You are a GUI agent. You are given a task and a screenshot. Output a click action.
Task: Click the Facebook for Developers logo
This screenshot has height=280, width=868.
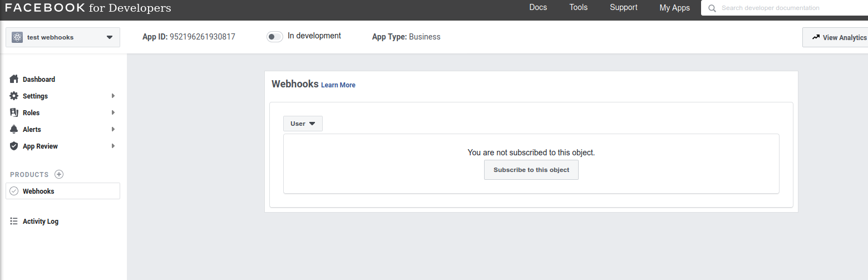coord(88,8)
